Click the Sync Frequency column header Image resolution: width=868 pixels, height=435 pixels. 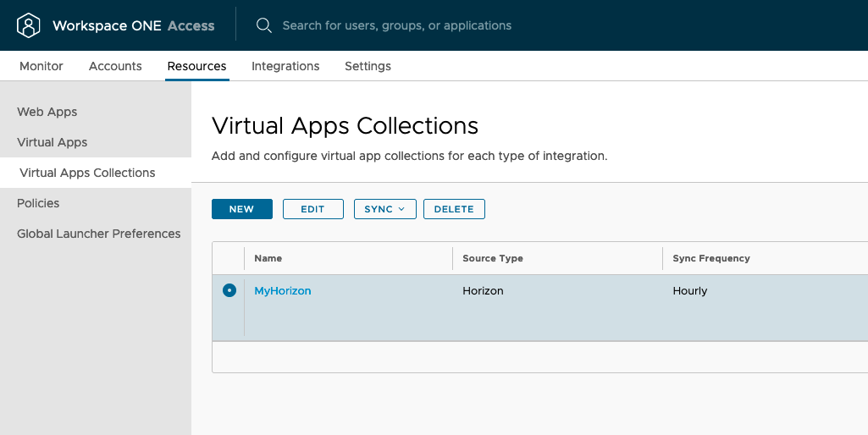point(710,258)
